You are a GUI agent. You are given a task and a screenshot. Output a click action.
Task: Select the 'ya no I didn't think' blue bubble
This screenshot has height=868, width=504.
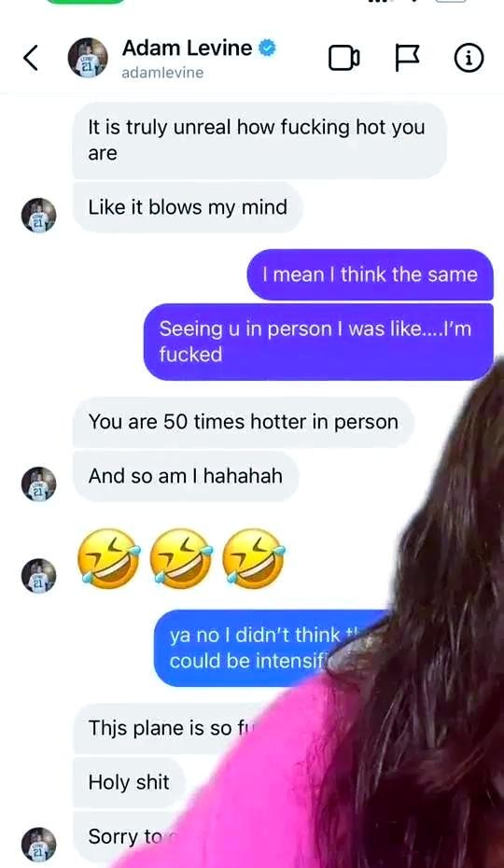tap(271, 648)
